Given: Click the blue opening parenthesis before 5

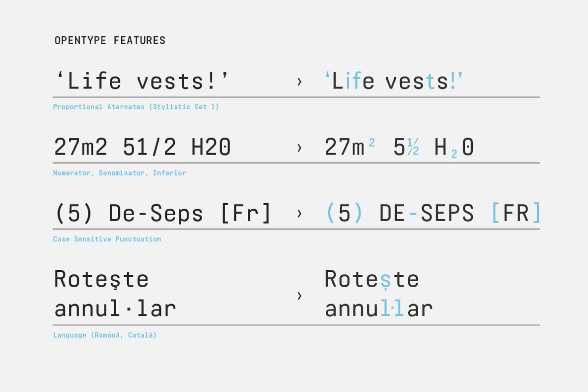Looking at the screenshot, I should [330, 213].
